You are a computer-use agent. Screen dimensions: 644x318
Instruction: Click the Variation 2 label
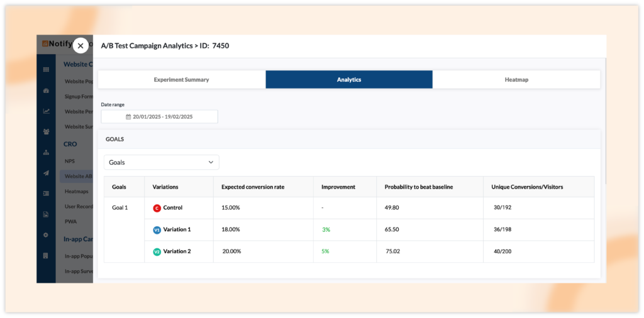pyautogui.click(x=177, y=251)
